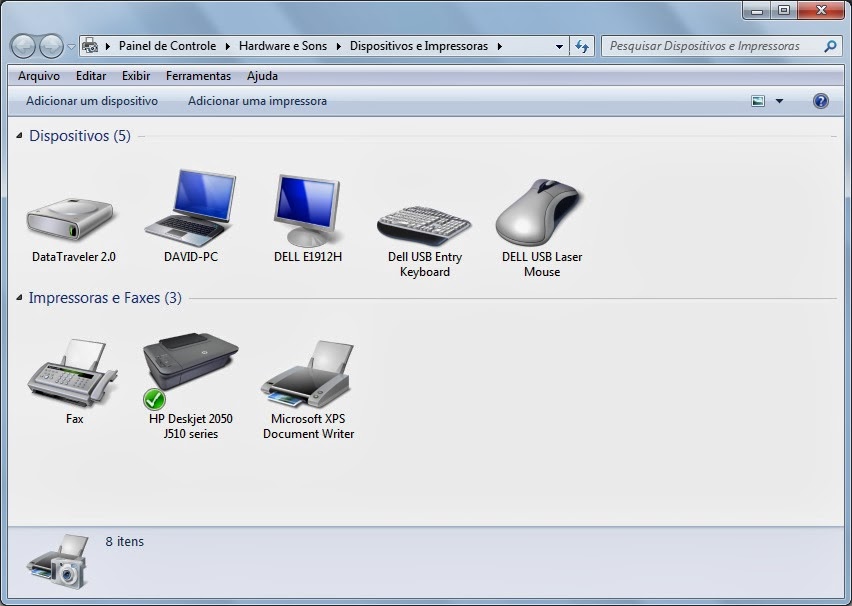Image resolution: width=852 pixels, height=606 pixels.
Task: Expand arrow after Hardware e Sons
Action: (339, 46)
